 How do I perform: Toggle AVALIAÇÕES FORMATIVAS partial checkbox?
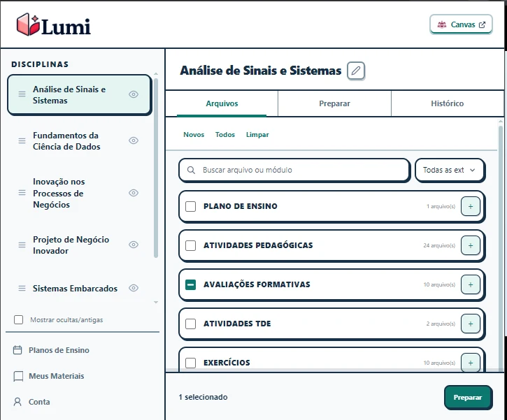click(190, 284)
